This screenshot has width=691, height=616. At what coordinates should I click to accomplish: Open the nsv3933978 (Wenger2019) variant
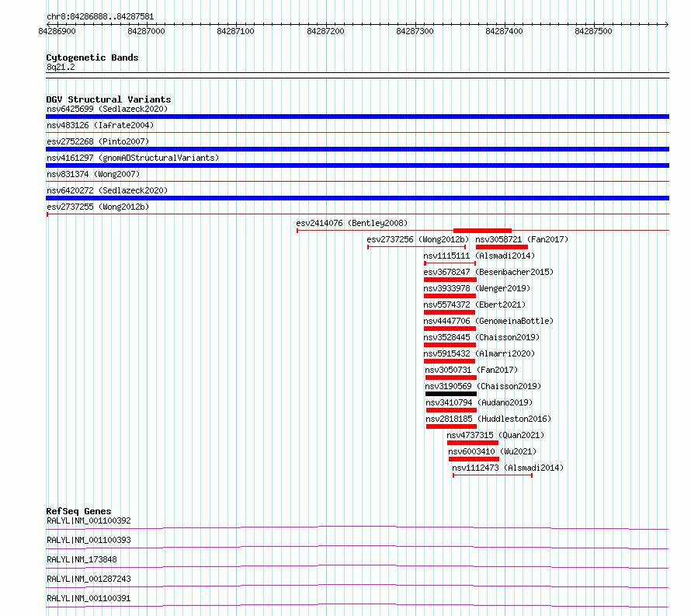(x=477, y=288)
